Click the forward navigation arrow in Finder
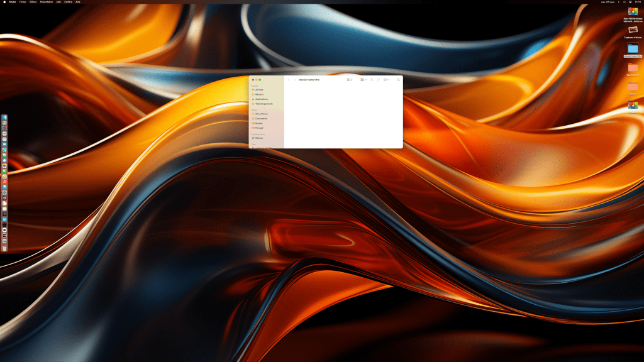 click(x=294, y=80)
